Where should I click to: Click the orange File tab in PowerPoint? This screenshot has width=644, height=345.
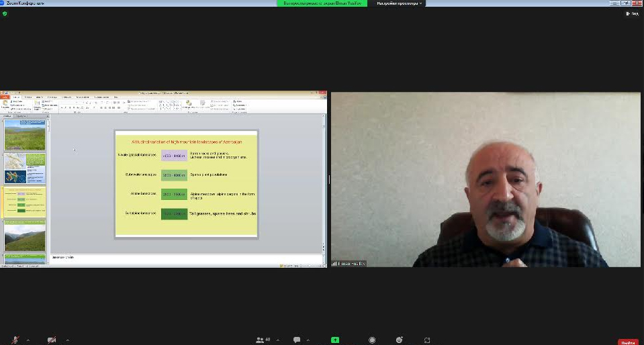(x=5, y=97)
